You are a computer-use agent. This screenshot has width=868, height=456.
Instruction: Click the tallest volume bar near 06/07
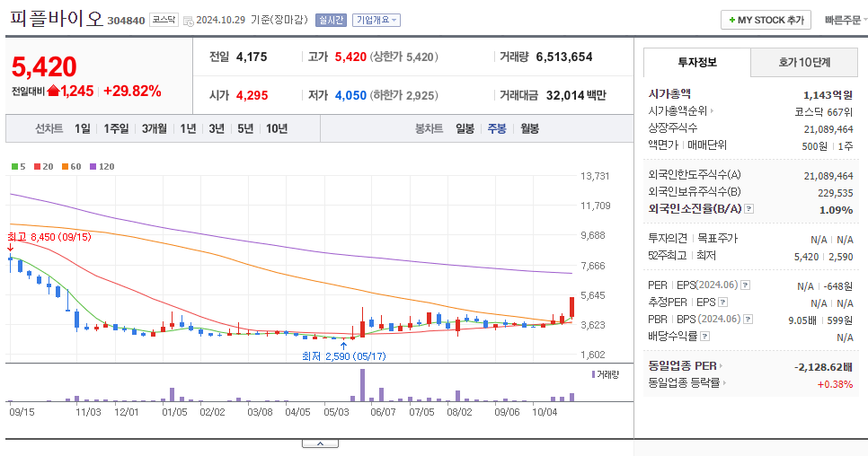[363, 385]
